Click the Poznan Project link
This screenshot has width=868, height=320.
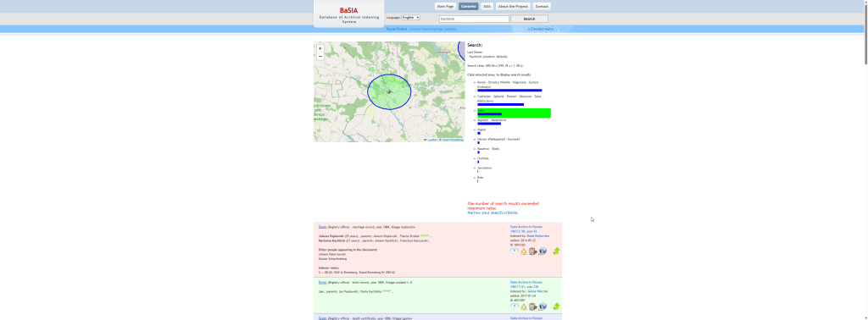point(397,29)
